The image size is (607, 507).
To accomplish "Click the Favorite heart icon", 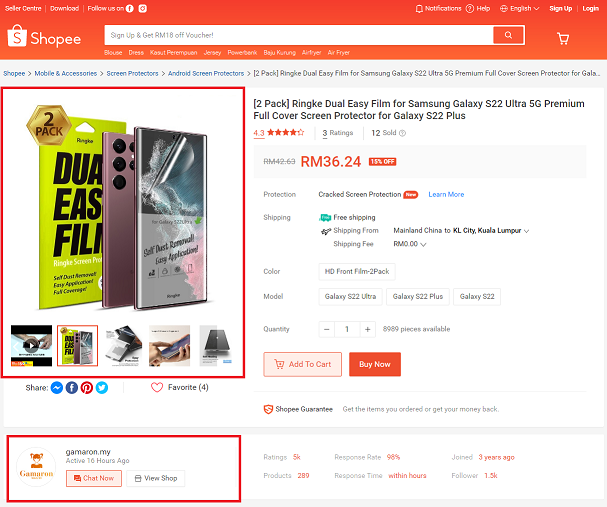I will tap(157, 387).
